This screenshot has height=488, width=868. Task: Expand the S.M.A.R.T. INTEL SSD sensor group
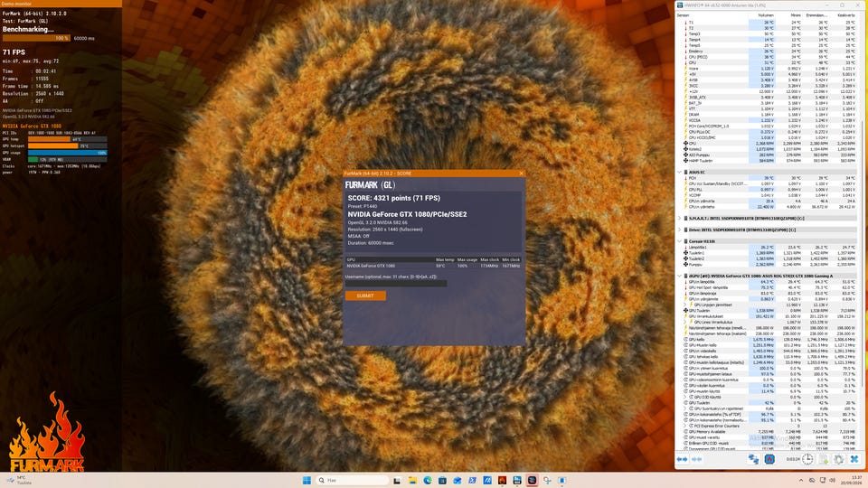coord(679,218)
